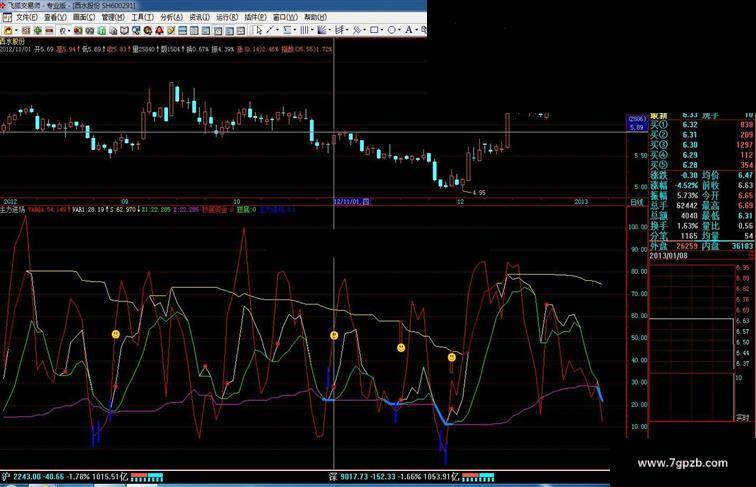Screen dimensions: 756x487
Task: Open the dropdown arrow next to 权
Action: (69, 30)
